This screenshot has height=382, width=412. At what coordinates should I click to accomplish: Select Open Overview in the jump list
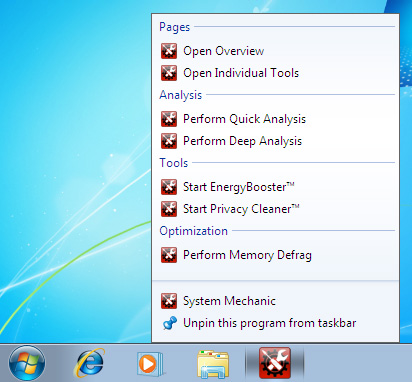click(275, 51)
